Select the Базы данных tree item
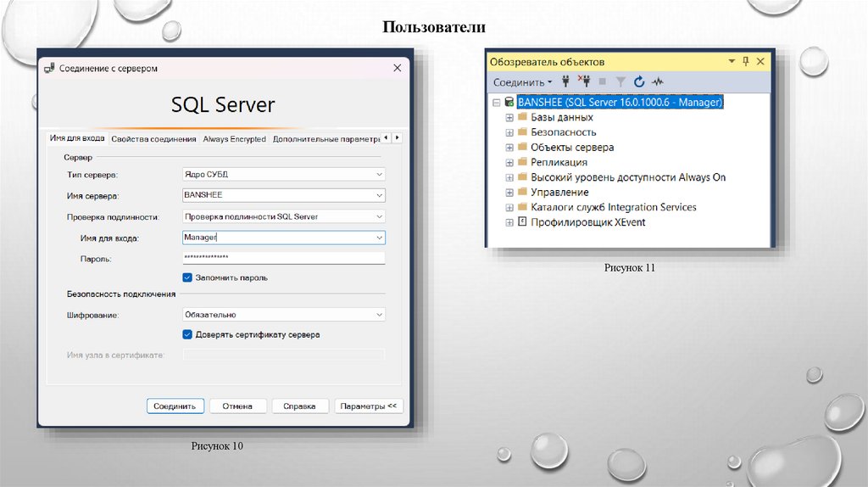Image resolution: width=868 pixels, height=487 pixels. (561, 117)
